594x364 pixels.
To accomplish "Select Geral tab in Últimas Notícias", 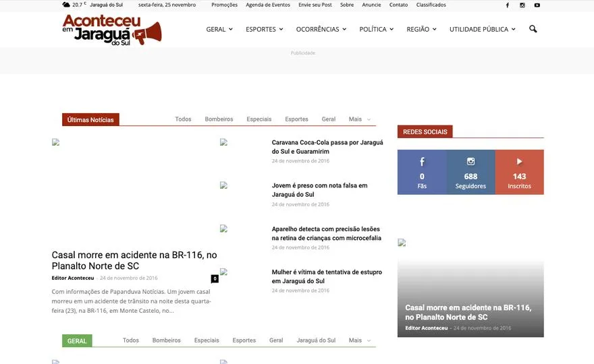I will (329, 119).
